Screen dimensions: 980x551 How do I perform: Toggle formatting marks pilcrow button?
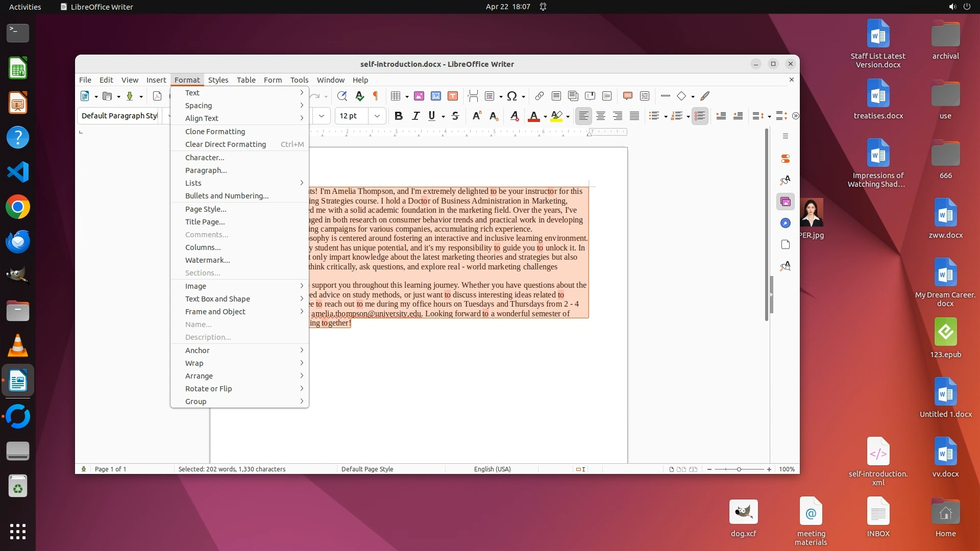click(x=376, y=96)
